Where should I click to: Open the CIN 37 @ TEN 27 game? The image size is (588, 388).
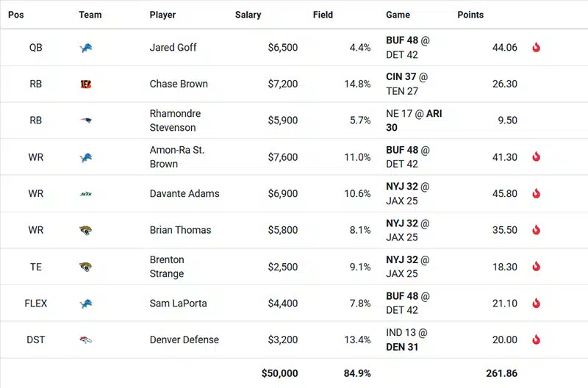click(407, 84)
